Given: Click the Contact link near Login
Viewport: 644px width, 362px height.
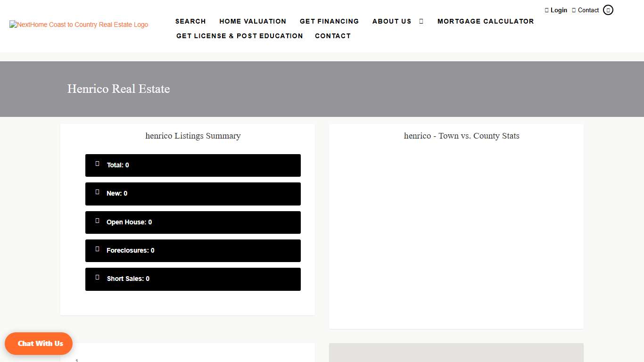Looking at the screenshot, I should pyautogui.click(x=588, y=10).
